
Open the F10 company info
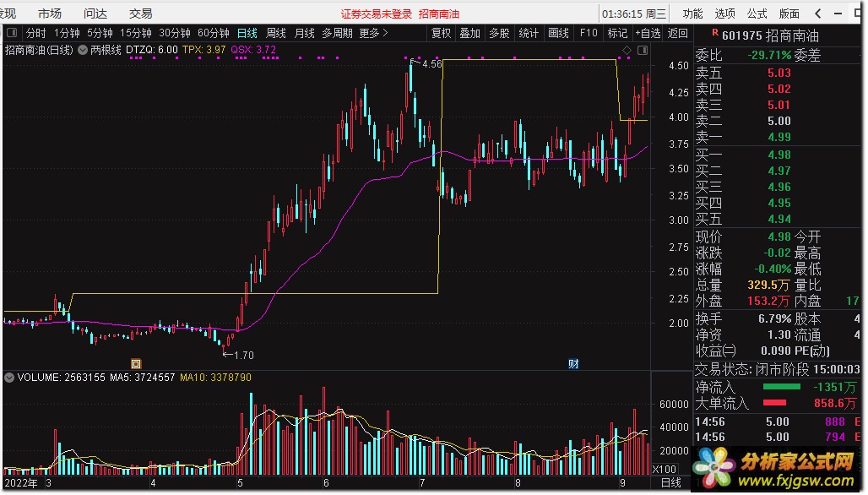click(589, 33)
